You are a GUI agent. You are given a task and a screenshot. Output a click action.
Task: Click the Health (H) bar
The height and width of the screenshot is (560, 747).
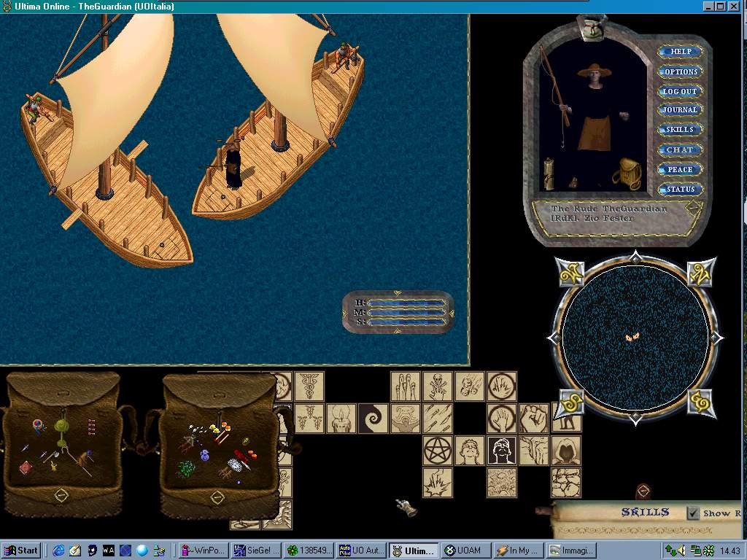[406, 303]
